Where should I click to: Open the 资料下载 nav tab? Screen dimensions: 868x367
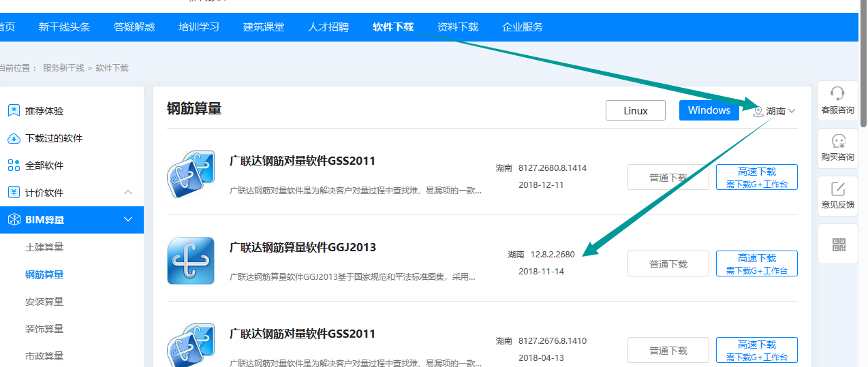[x=458, y=27]
